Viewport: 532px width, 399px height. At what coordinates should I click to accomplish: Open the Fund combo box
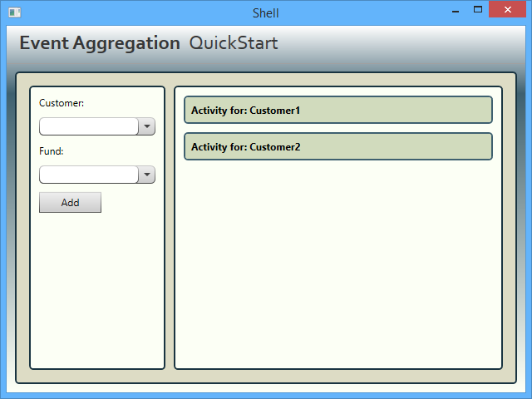point(97,175)
